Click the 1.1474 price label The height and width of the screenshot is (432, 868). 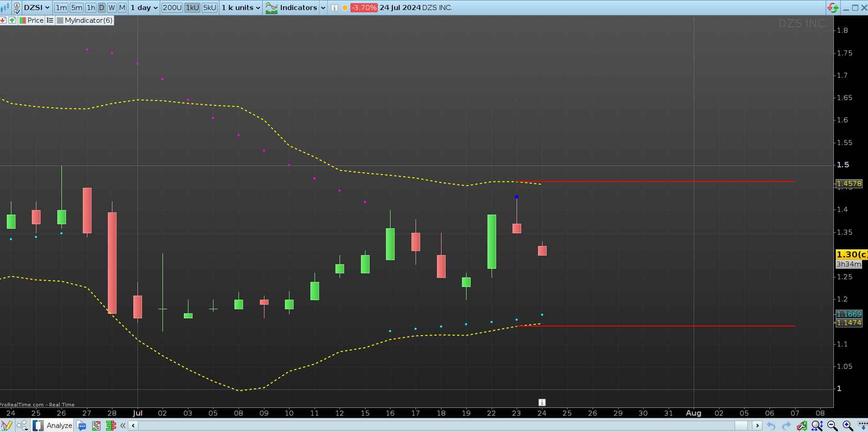point(849,323)
